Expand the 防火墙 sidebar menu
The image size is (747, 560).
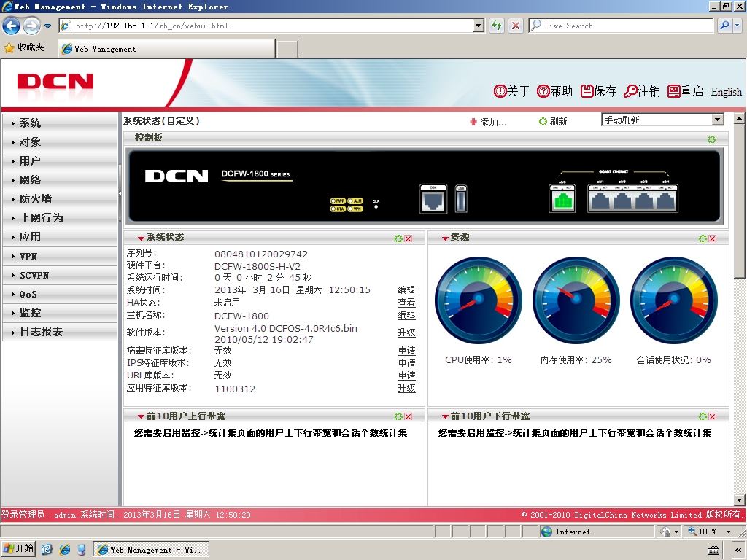(x=60, y=199)
